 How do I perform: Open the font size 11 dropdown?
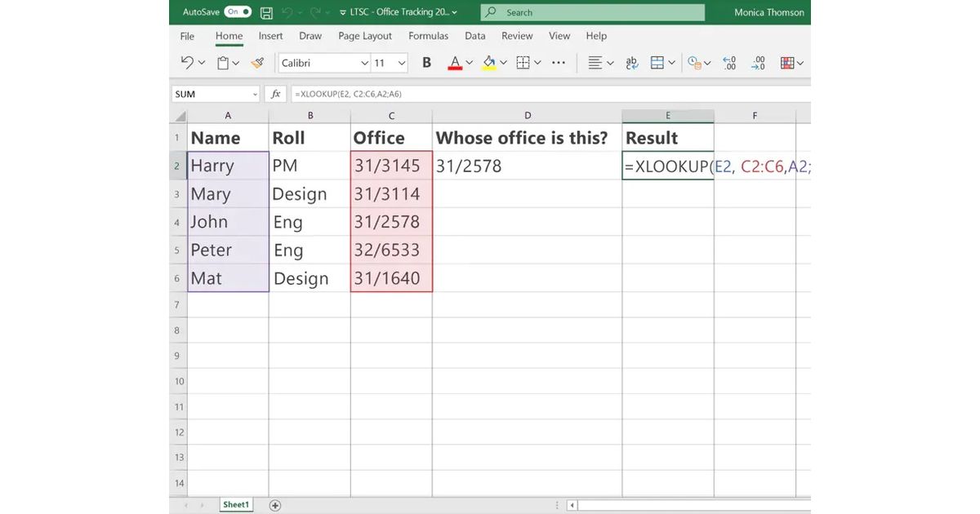point(402,63)
